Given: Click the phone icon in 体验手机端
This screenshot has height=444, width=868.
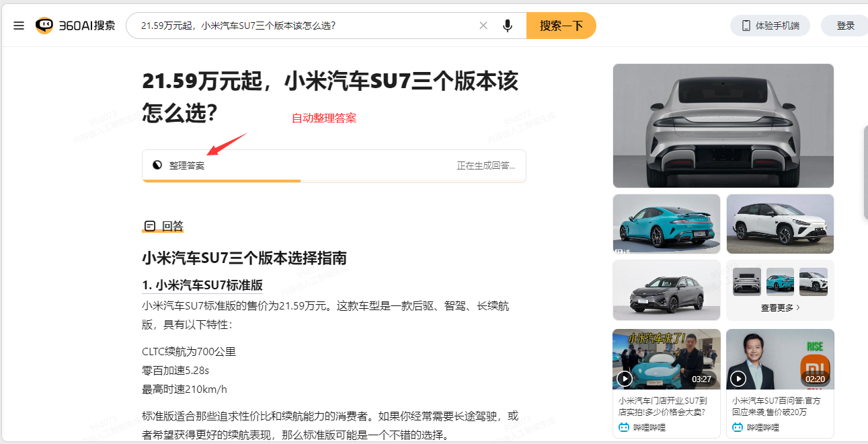Looking at the screenshot, I should (x=746, y=26).
